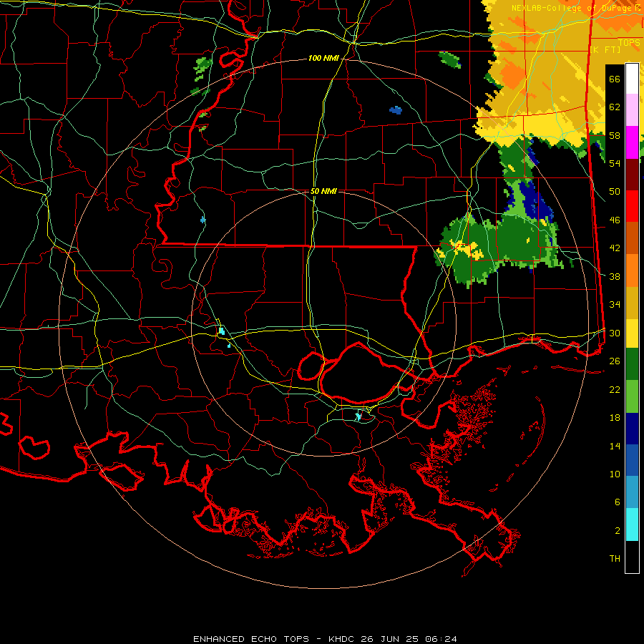Click the "66" legend value

coord(615,79)
